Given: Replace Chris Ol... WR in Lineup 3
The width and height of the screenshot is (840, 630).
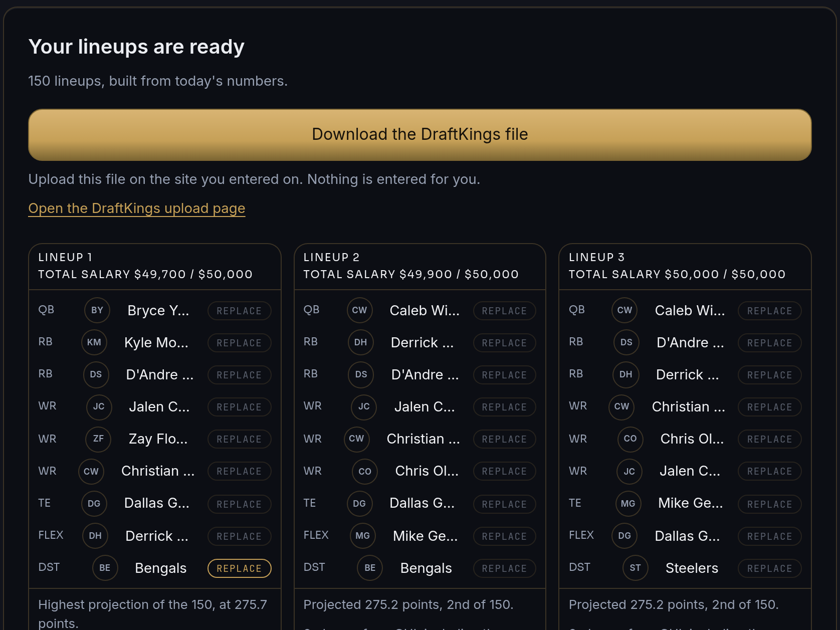Looking at the screenshot, I should click(769, 439).
